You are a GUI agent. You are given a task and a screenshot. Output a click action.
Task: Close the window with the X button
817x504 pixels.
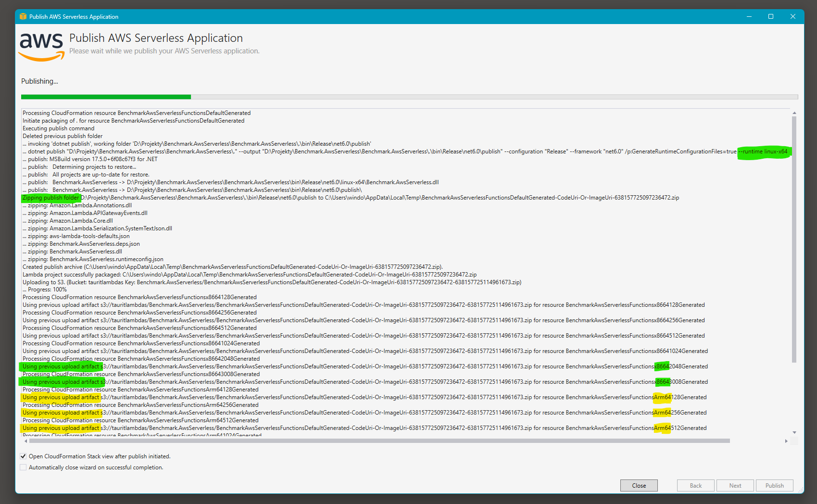pyautogui.click(x=793, y=16)
